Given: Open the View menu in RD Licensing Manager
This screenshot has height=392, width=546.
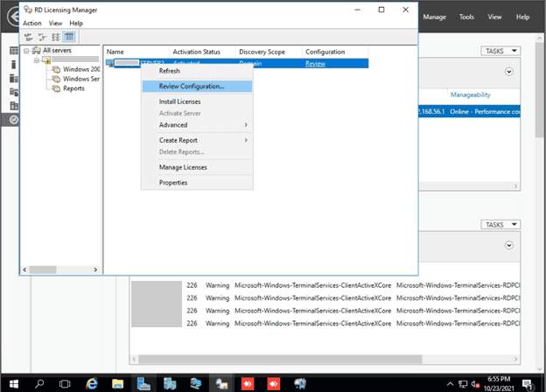Looking at the screenshot, I should click(55, 24).
